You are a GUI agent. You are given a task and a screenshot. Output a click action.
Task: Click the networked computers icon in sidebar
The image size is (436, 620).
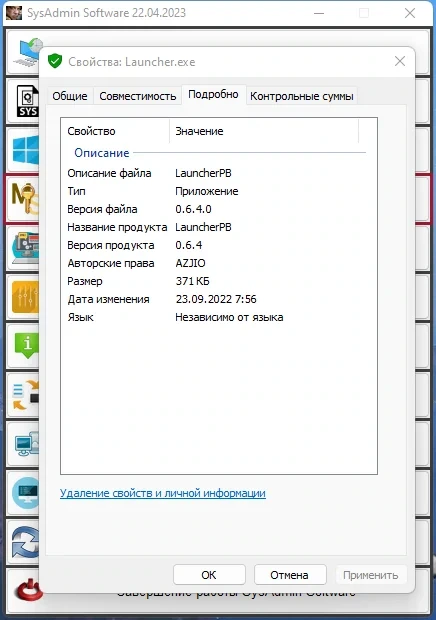pyautogui.click(x=27, y=446)
